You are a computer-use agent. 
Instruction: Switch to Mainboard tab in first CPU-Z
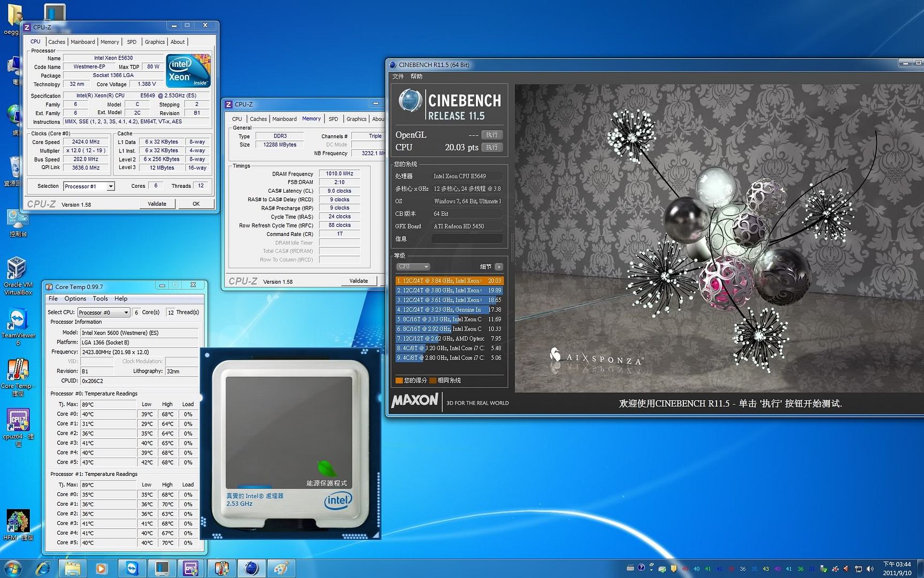(83, 42)
